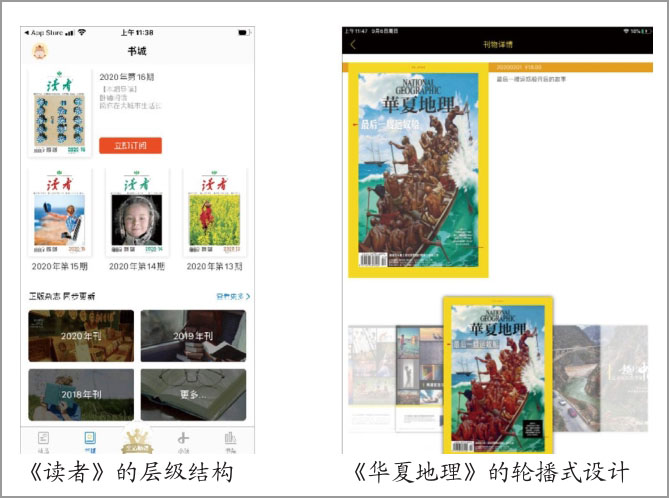Tap the orange date and price bar

571,67
